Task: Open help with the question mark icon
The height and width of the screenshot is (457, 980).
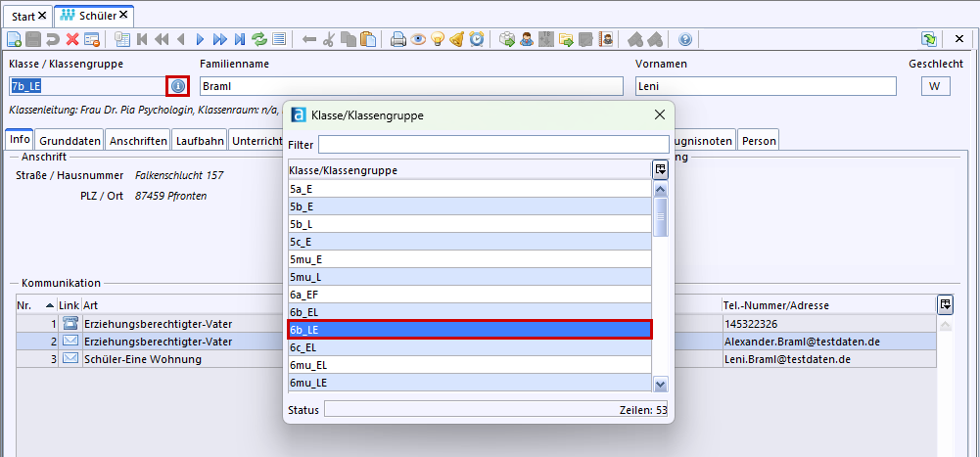Action: click(685, 39)
